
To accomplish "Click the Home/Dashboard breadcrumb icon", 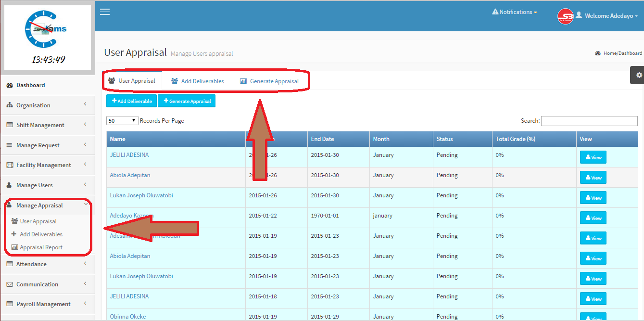I will point(598,53).
